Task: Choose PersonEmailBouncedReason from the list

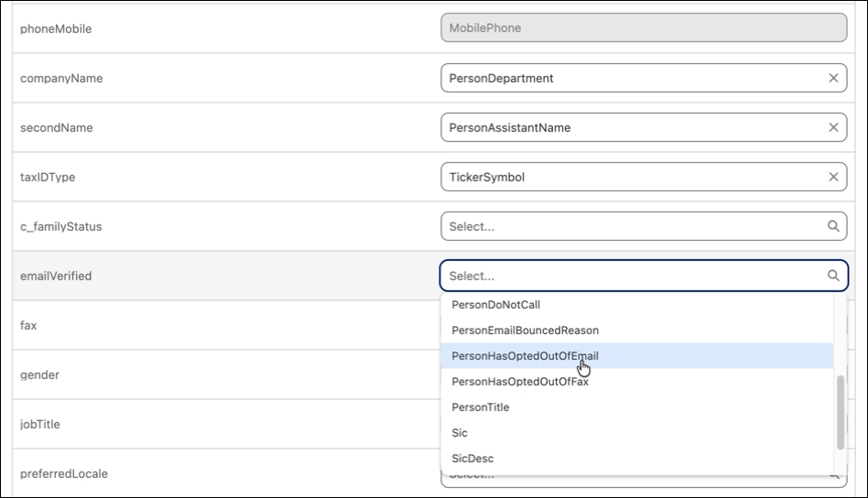Action: tap(637, 330)
